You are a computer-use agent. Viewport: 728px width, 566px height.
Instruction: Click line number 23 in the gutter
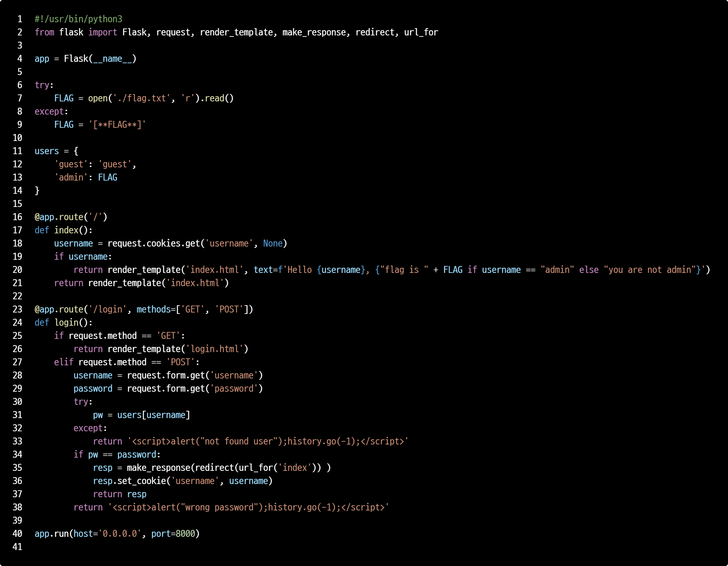(x=17, y=309)
